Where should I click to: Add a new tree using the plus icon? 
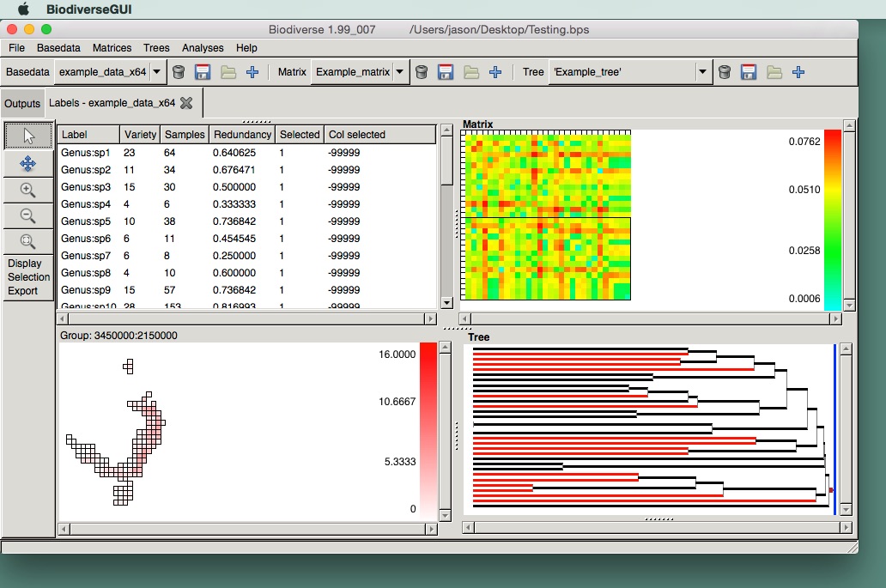click(798, 72)
